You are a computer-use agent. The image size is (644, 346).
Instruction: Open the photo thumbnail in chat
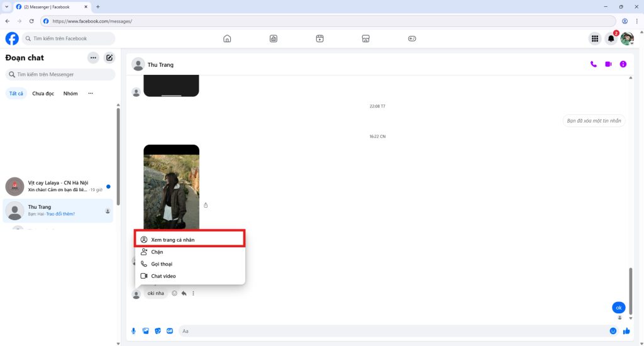(x=171, y=189)
